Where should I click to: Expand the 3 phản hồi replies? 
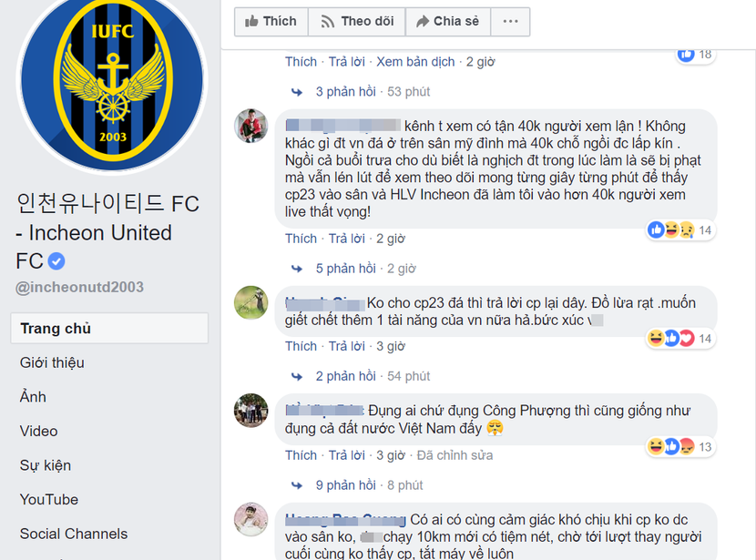coord(345,92)
